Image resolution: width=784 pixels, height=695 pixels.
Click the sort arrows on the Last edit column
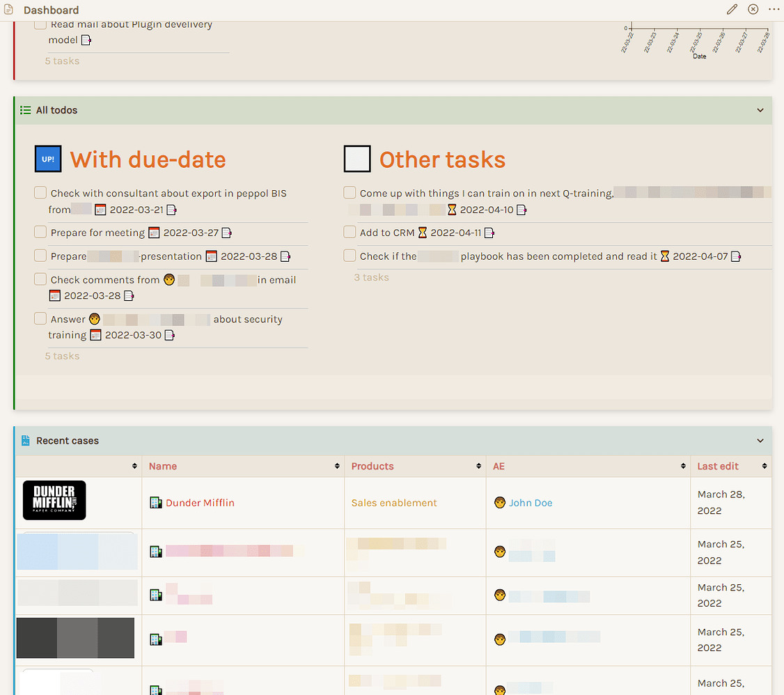pos(764,466)
